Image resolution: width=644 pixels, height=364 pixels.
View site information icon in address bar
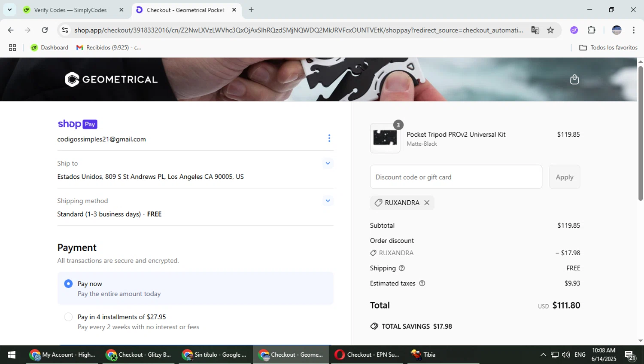[65, 30]
